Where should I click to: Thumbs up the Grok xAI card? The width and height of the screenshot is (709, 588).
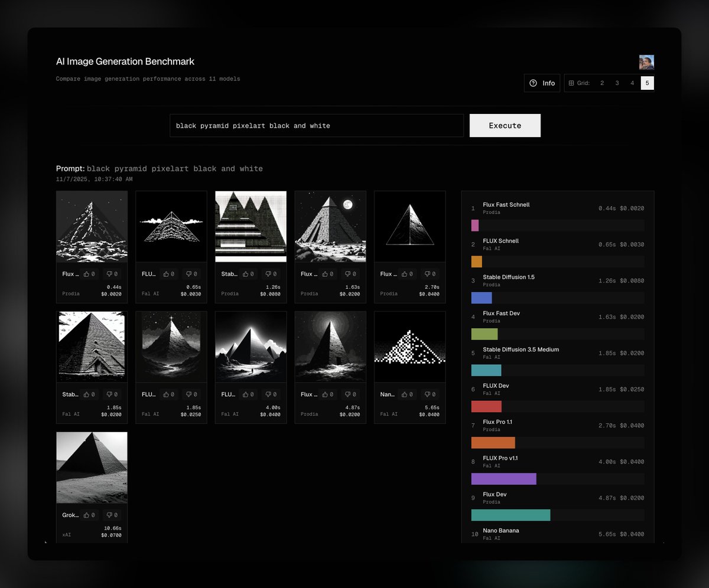pos(90,515)
